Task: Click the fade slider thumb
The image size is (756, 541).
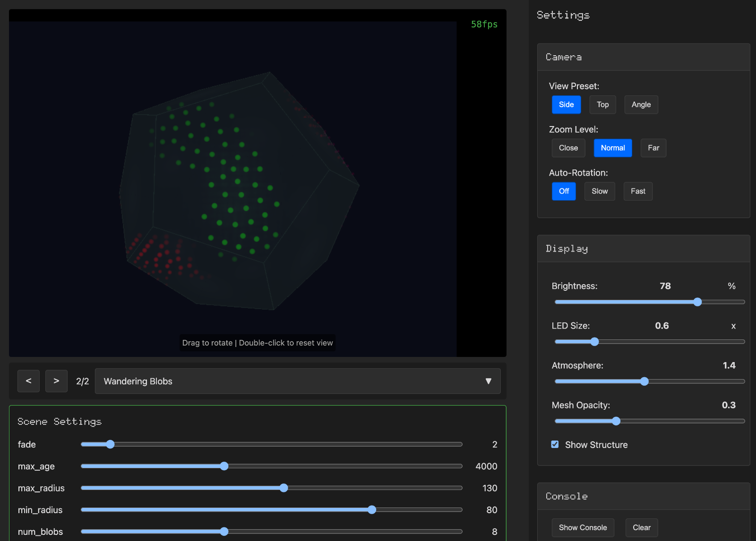Action: 110,444
